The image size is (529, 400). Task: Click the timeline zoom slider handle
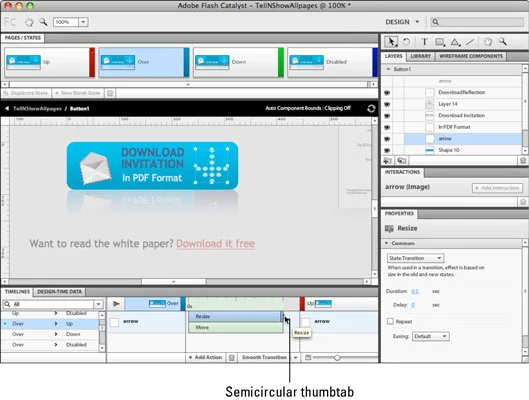coord(337,358)
